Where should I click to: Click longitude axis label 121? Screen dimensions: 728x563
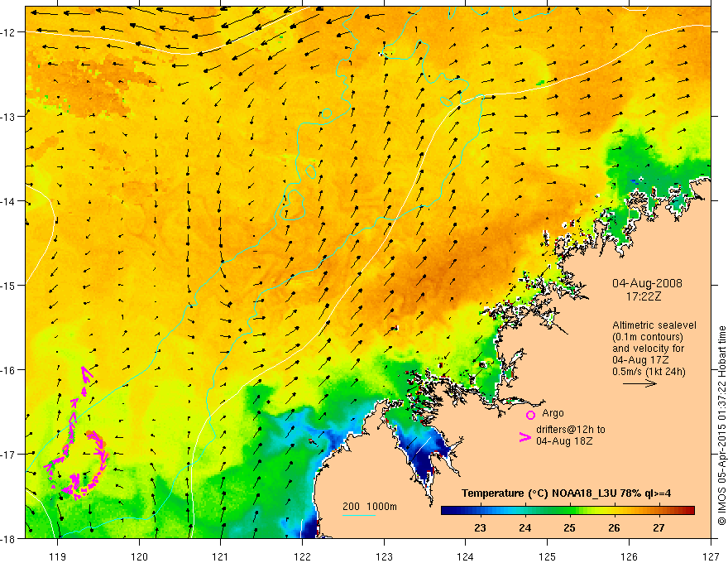click(x=221, y=556)
